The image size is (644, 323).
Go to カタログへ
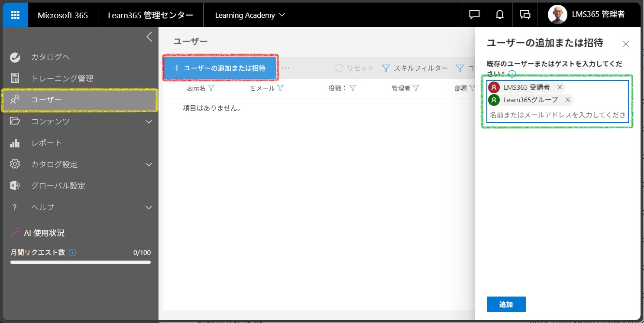click(50, 57)
